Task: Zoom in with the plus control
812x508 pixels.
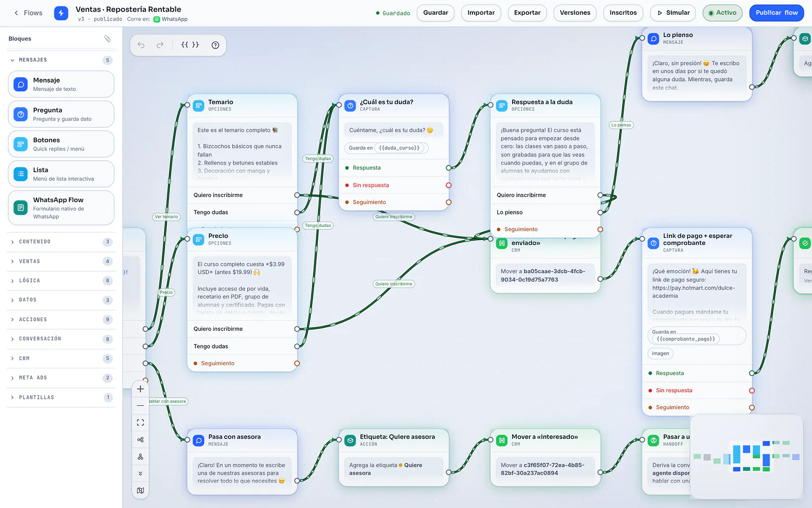Action: click(141, 389)
